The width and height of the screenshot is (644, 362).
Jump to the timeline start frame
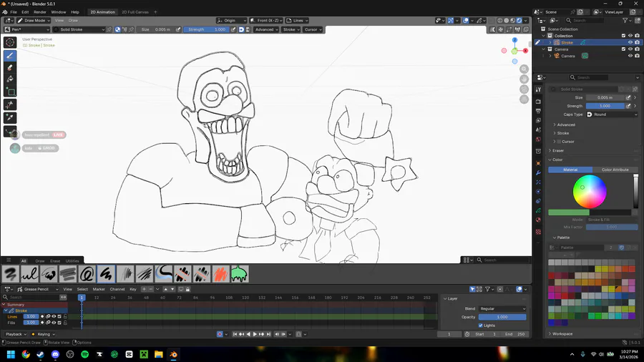235,334
